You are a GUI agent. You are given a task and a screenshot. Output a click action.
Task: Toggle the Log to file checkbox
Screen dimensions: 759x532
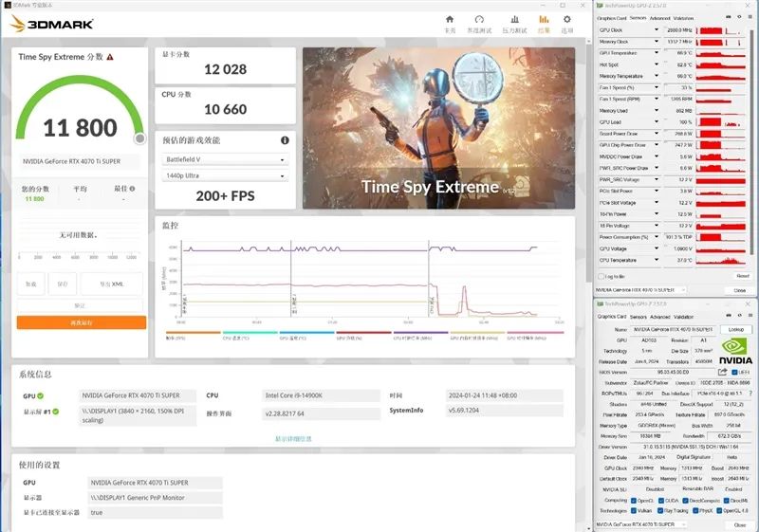pos(602,276)
